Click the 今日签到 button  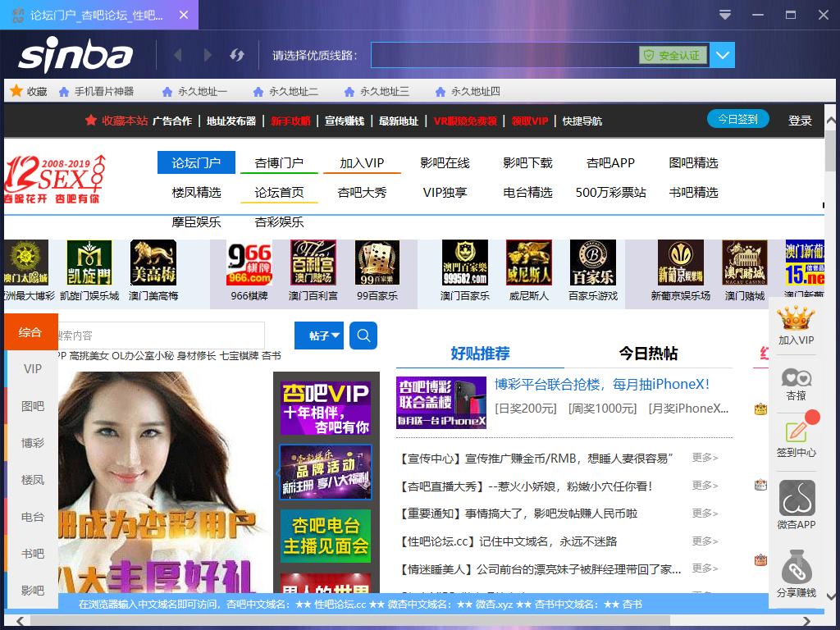(x=737, y=119)
